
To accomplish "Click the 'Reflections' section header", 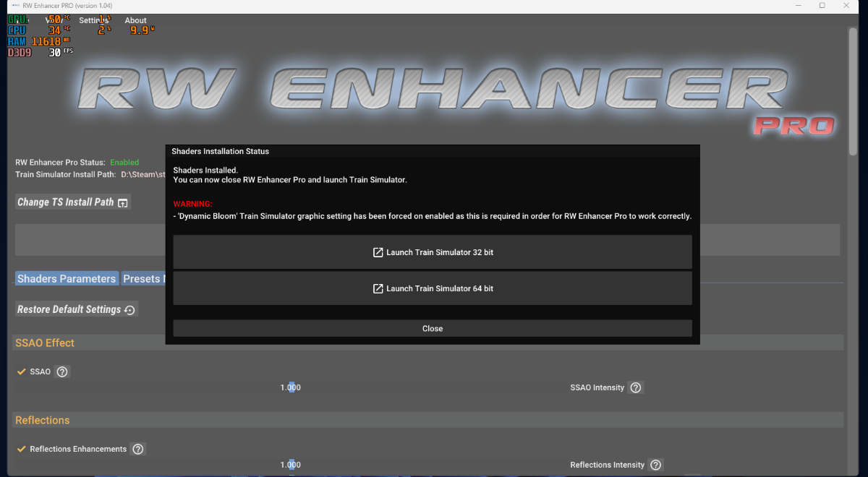I will pyautogui.click(x=43, y=421).
